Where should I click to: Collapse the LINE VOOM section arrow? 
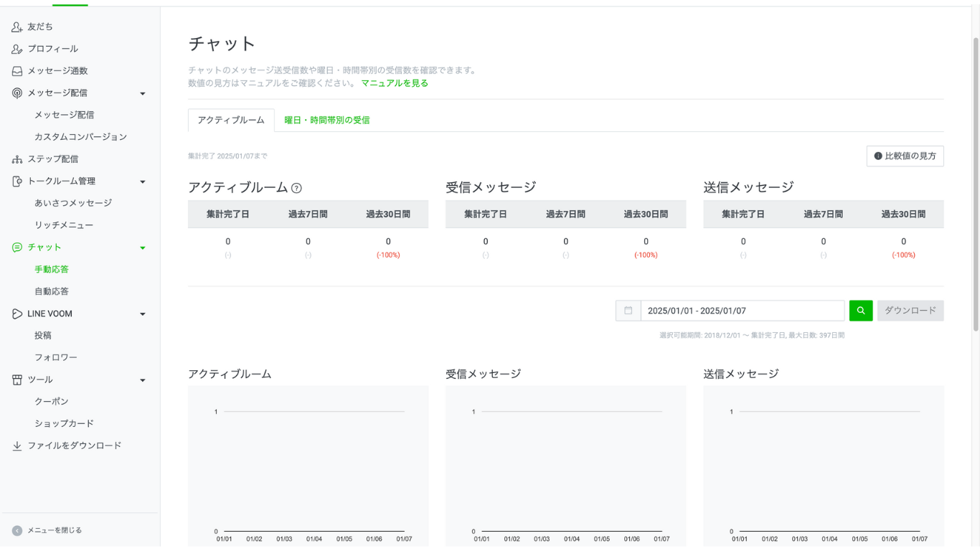tap(142, 314)
